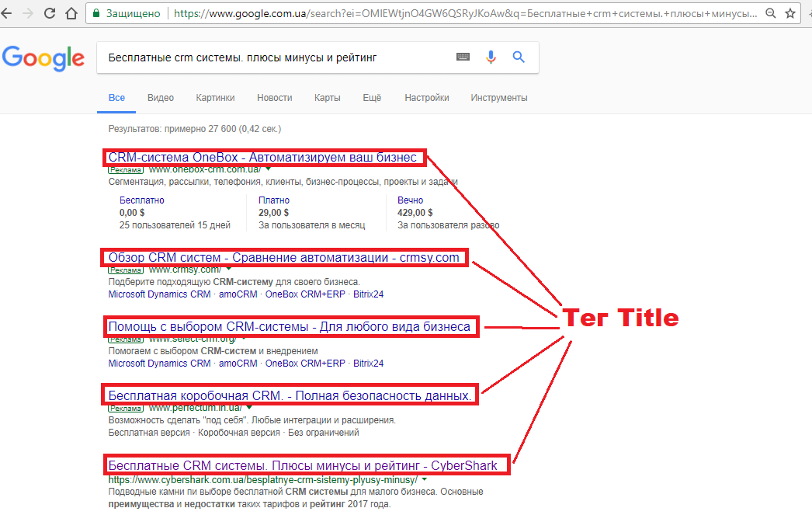Open Инструменты search tools
Screen dimensions: 812x515
pyautogui.click(x=499, y=97)
